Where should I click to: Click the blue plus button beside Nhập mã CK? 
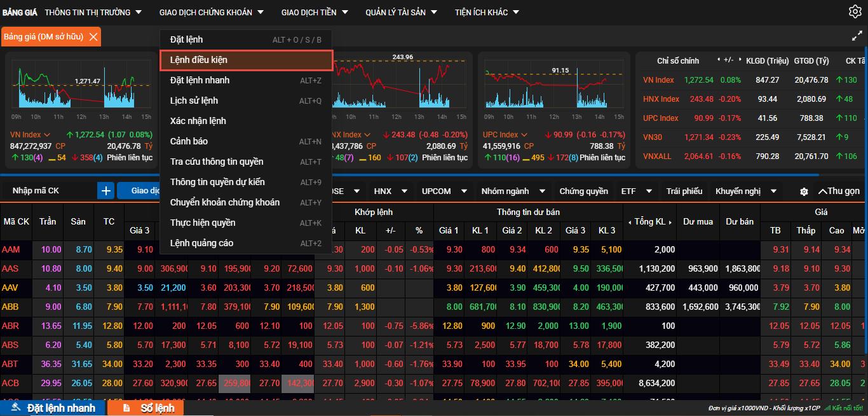[105, 191]
